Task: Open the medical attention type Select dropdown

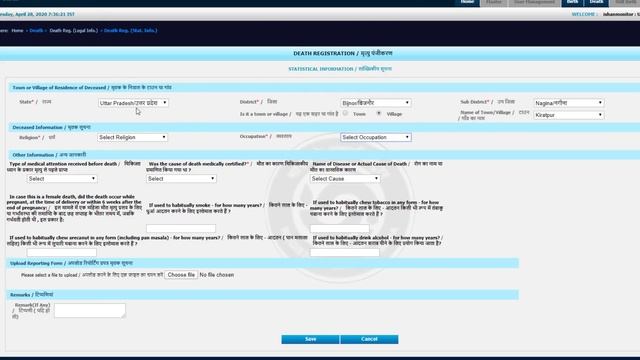Action: [x=62, y=179]
